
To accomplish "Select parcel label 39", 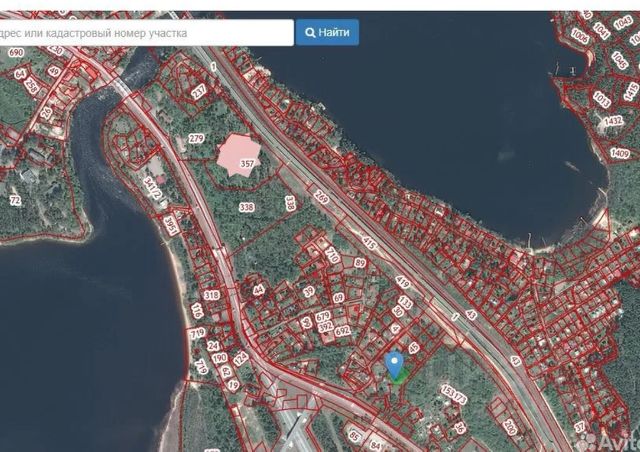I will tap(309, 291).
